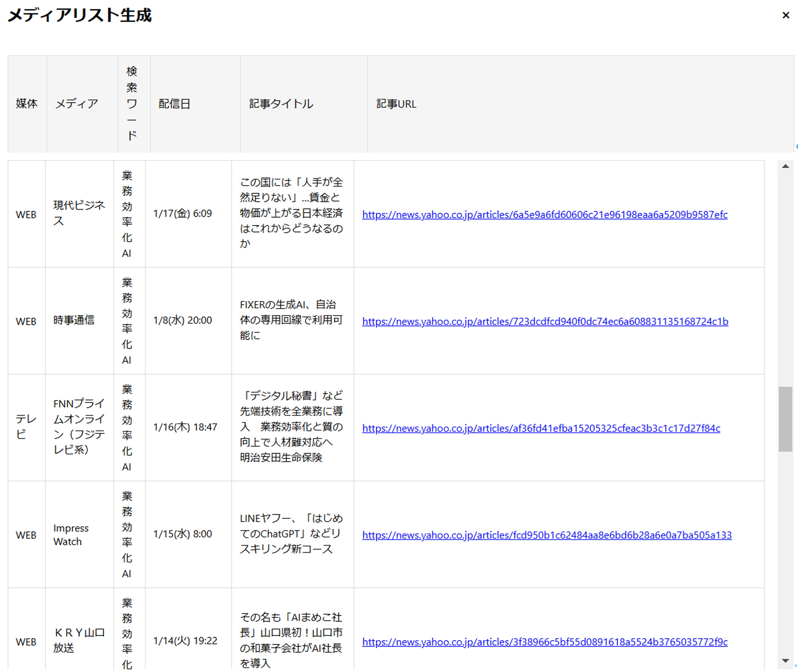Viewport: 798px width, 672px height.
Task: Click the title その名も「AIまめこ社長」
Action: [x=291, y=640]
